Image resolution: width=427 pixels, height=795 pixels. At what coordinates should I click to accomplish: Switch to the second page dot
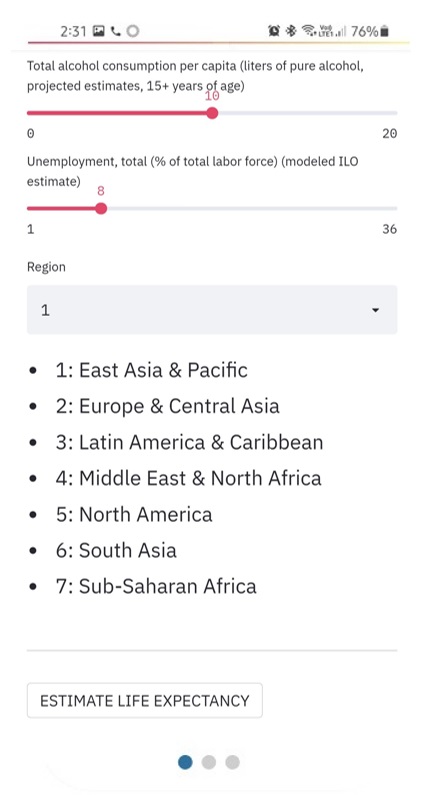[x=209, y=762]
